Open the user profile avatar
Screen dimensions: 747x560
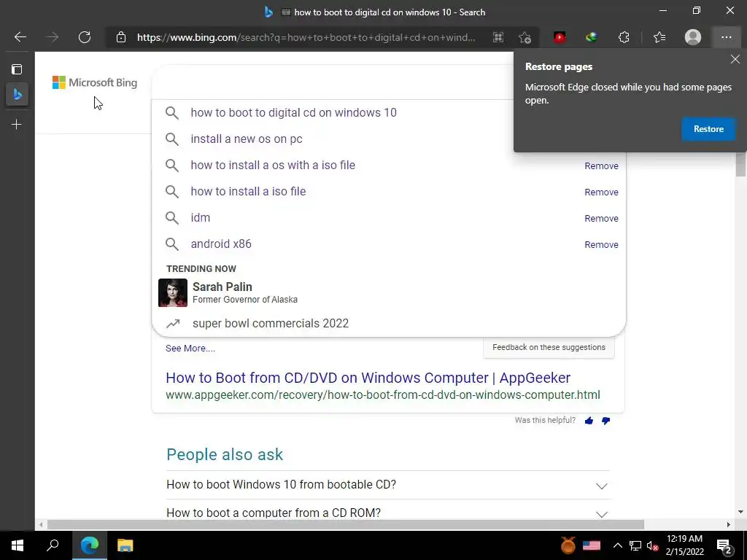[693, 37]
